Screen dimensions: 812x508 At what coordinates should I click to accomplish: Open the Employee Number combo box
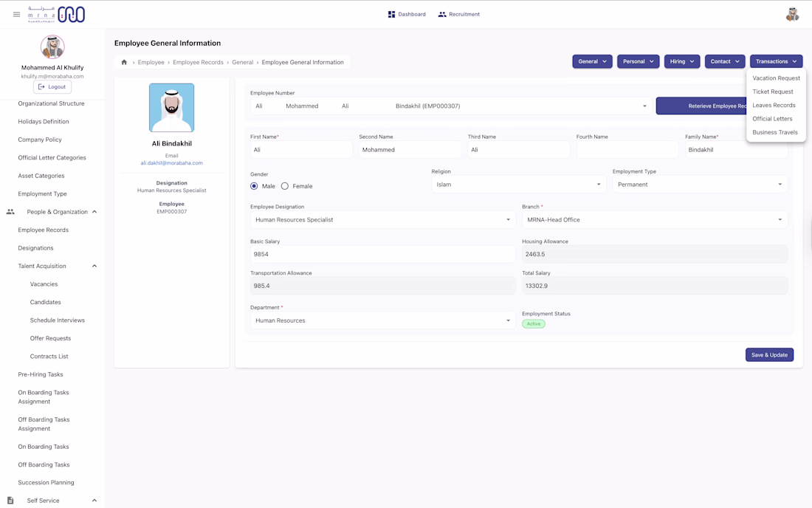(x=450, y=106)
